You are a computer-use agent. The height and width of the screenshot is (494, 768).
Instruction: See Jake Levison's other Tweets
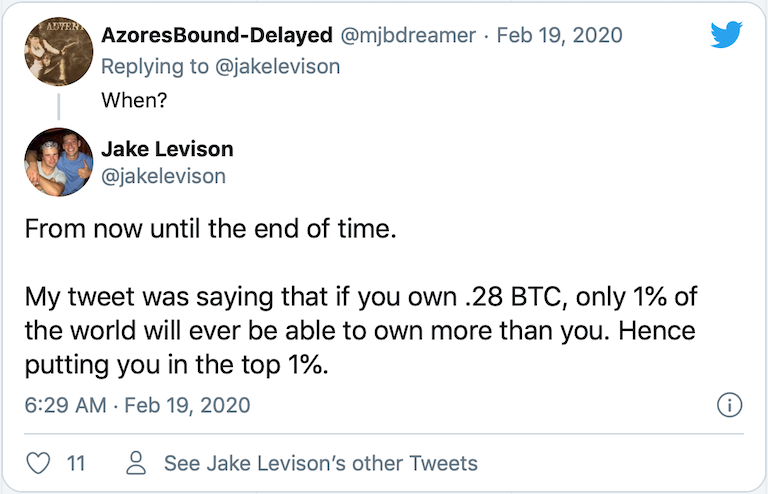click(320, 463)
